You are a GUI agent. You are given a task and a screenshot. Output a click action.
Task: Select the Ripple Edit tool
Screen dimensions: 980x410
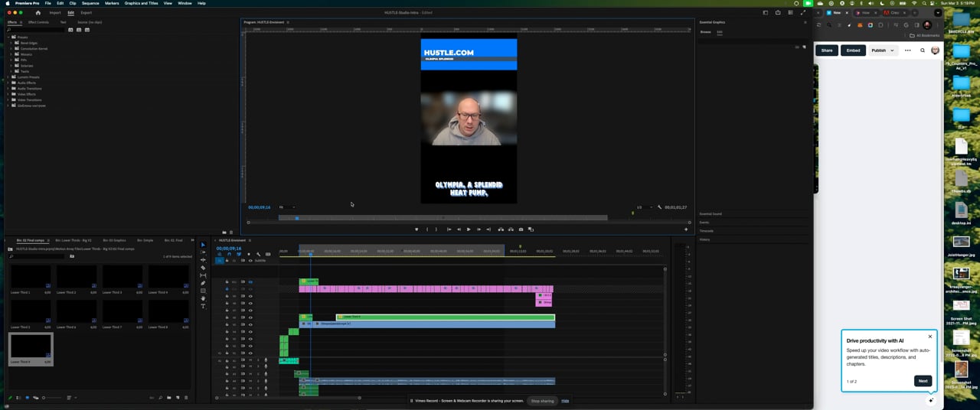point(203,260)
